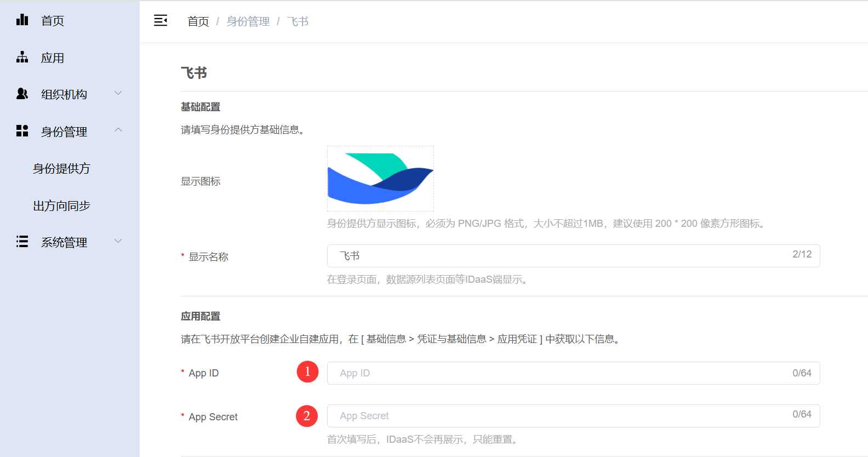Viewport: 868px width, 457px height.
Task: Click the hierarchy icon beside 应用
Action: coord(22,57)
